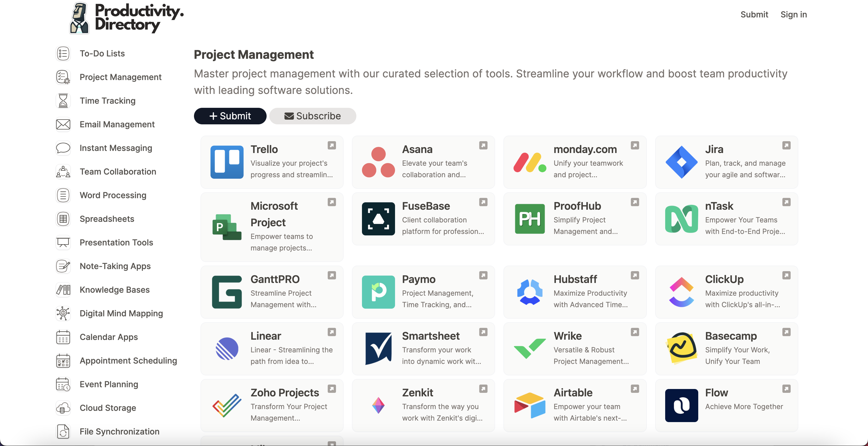Open the To-Do Lists category
Image resolution: width=868 pixels, height=446 pixels.
click(102, 53)
